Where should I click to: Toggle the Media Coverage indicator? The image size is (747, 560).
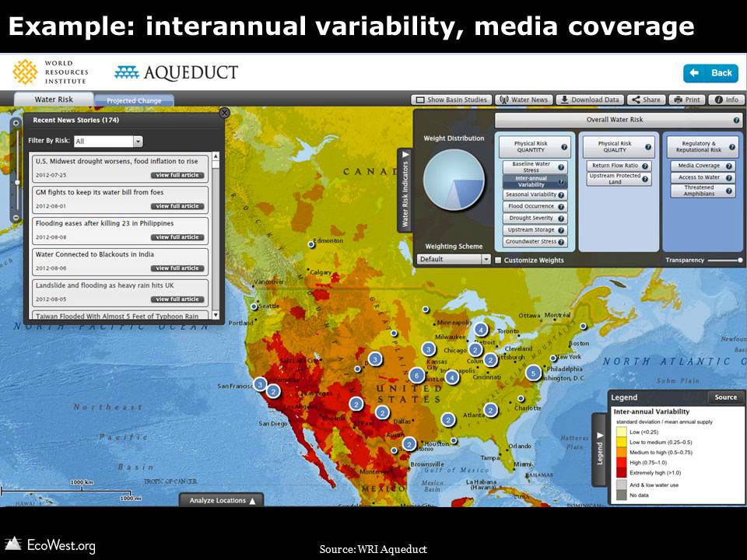tap(703, 166)
